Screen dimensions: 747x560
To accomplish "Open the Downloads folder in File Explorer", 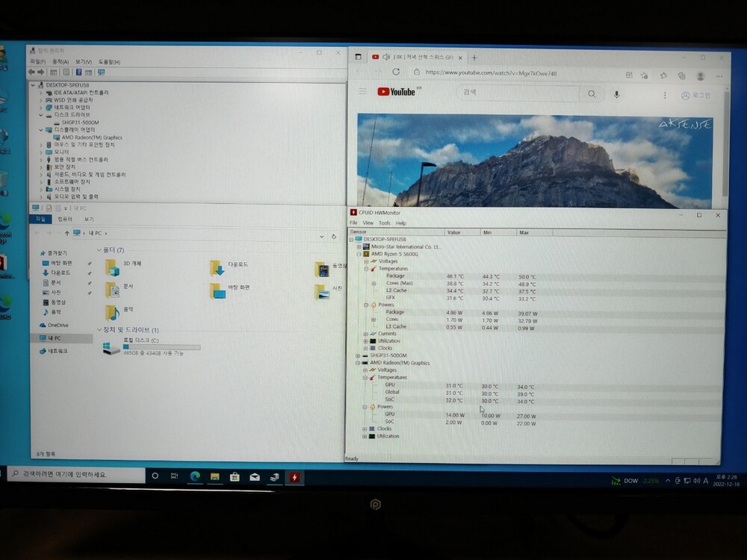I will coord(217,267).
